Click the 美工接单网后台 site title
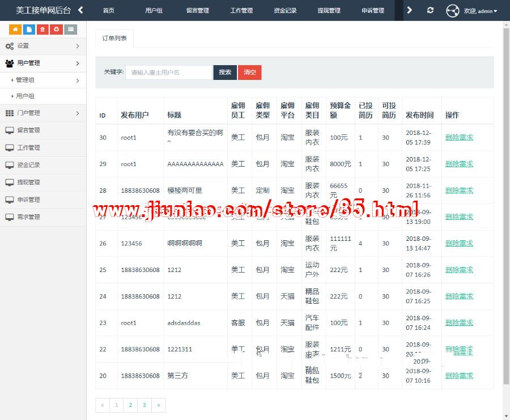This screenshot has height=420, width=510. (x=43, y=10)
